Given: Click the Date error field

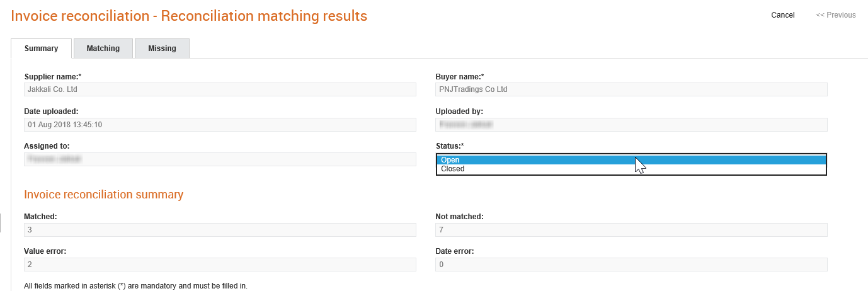Looking at the screenshot, I should coord(631,265).
